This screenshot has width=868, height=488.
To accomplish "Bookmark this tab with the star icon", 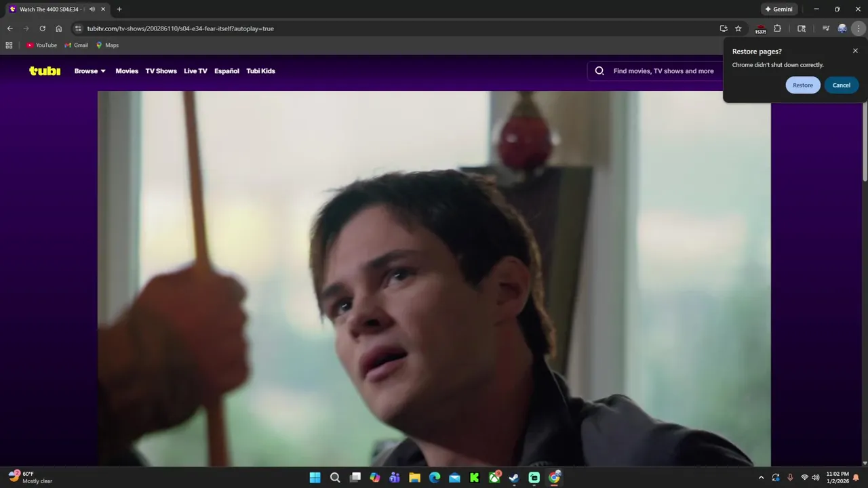I will [x=738, y=28].
